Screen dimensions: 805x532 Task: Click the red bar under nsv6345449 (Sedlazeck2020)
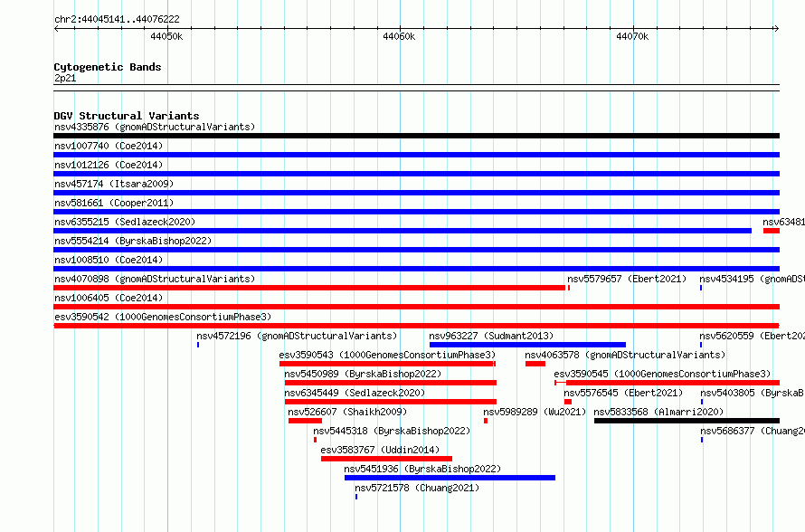[391, 402]
